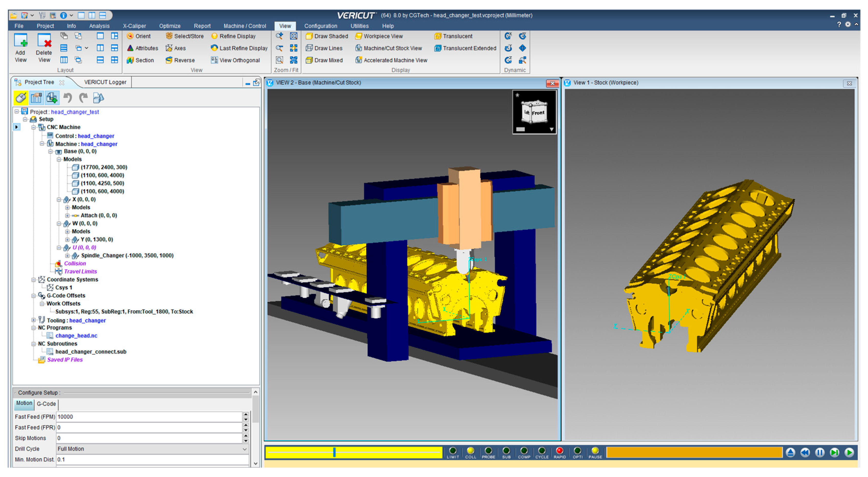Toggle the COLL status light
Viewport: 868px width, 477px height.
point(470,451)
